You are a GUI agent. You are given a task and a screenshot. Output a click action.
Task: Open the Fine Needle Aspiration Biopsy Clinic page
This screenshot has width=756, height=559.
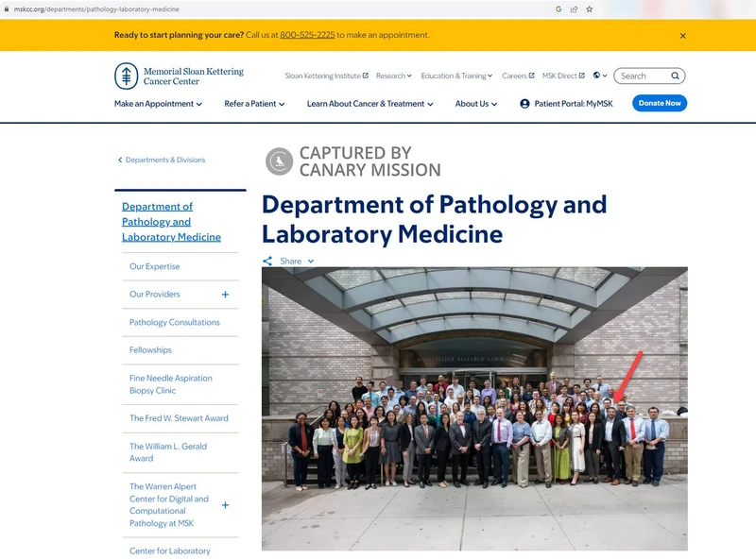171,384
